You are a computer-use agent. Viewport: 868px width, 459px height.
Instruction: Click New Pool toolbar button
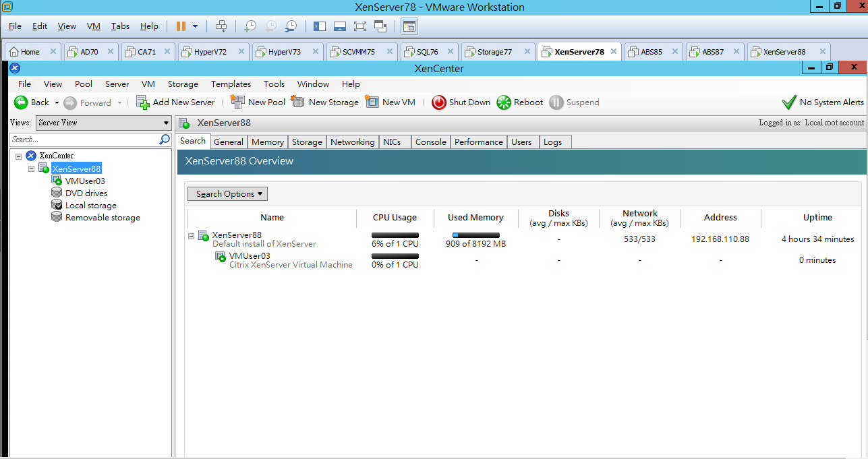click(x=258, y=102)
